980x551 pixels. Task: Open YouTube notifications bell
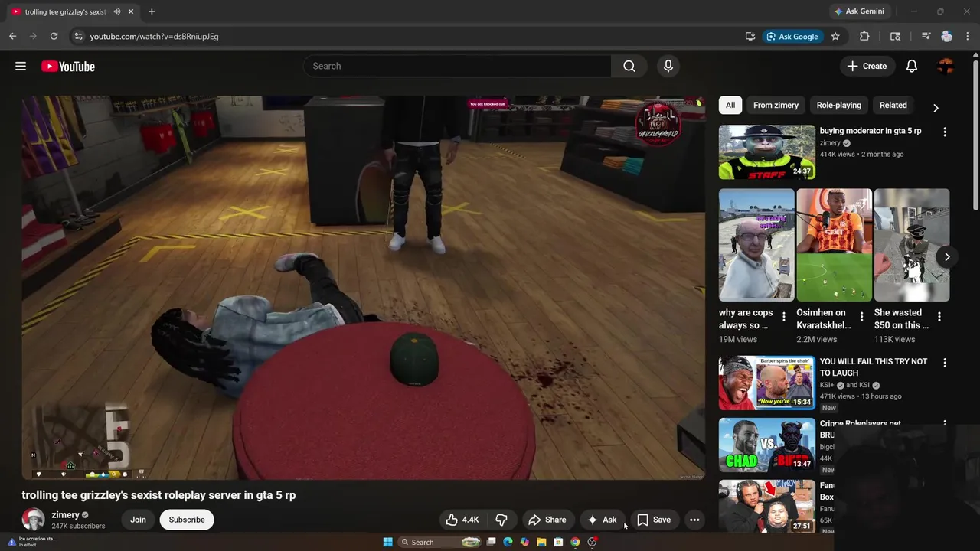click(x=912, y=67)
